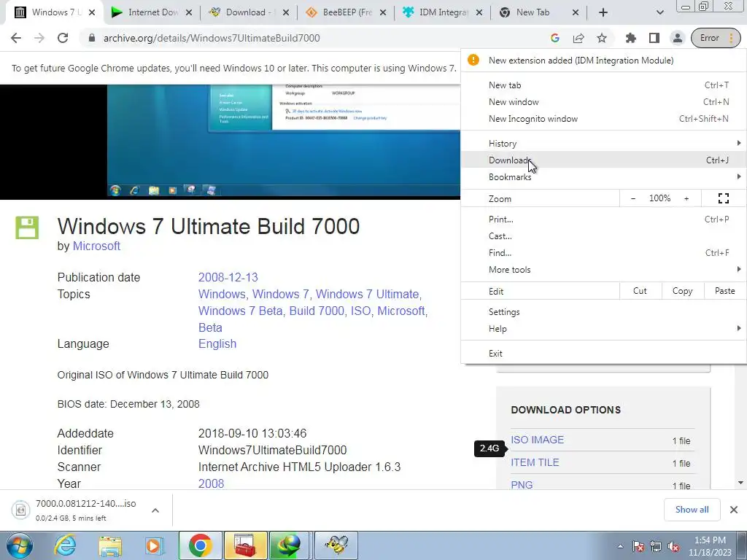Choose Print from Chrome menu
747x560 pixels.
603,219
